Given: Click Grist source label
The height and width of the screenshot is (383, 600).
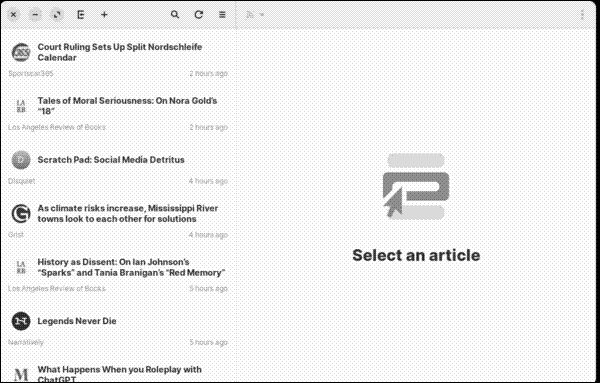Looking at the screenshot, I should (16, 235).
